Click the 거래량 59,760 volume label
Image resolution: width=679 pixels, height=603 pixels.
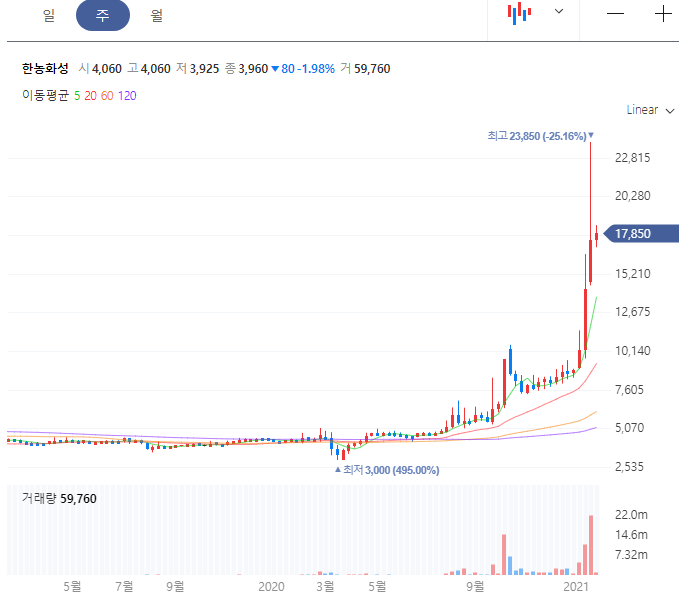(x=59, y=499)
